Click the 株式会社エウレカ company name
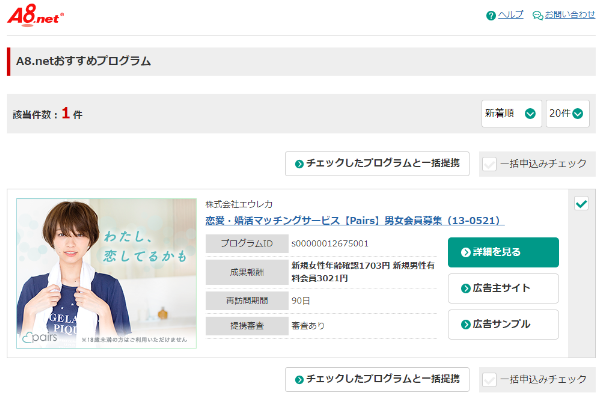This screenshot has width=600, height=400. [239, 204]
